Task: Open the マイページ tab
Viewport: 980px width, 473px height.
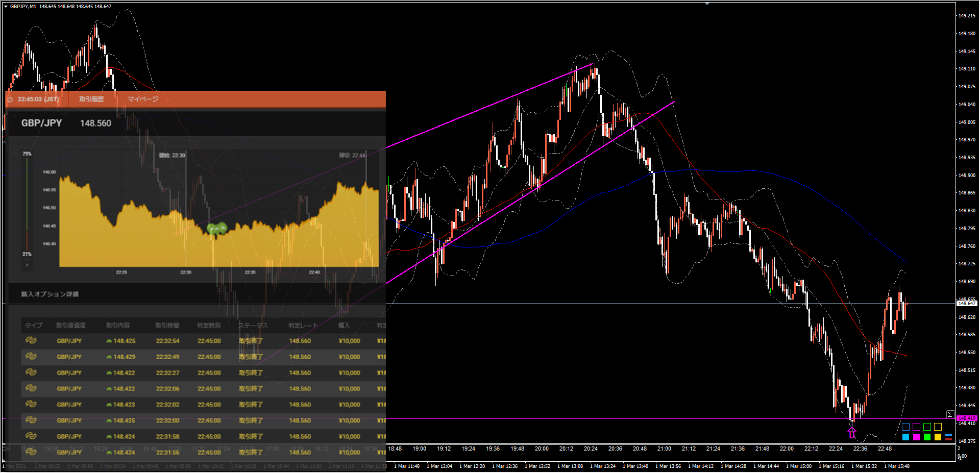Action: (x=142, y=99)
